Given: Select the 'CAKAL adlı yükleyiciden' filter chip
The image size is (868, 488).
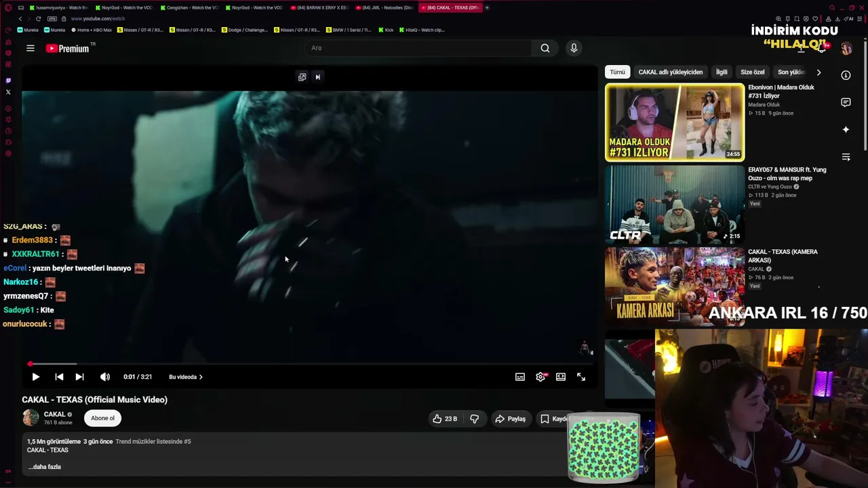Looking at the screenshot, I should pyautogui.click(x=671, y=72).
